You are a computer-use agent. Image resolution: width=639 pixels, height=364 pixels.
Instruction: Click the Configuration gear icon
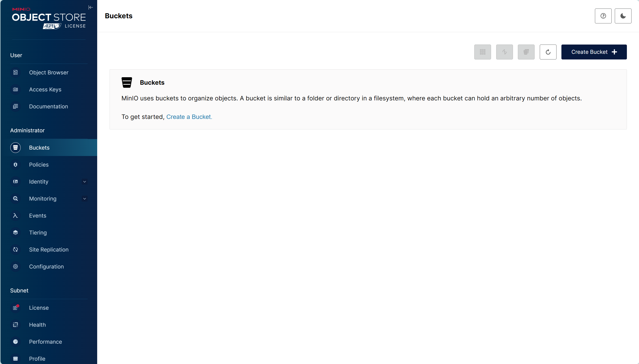point(15,267)
